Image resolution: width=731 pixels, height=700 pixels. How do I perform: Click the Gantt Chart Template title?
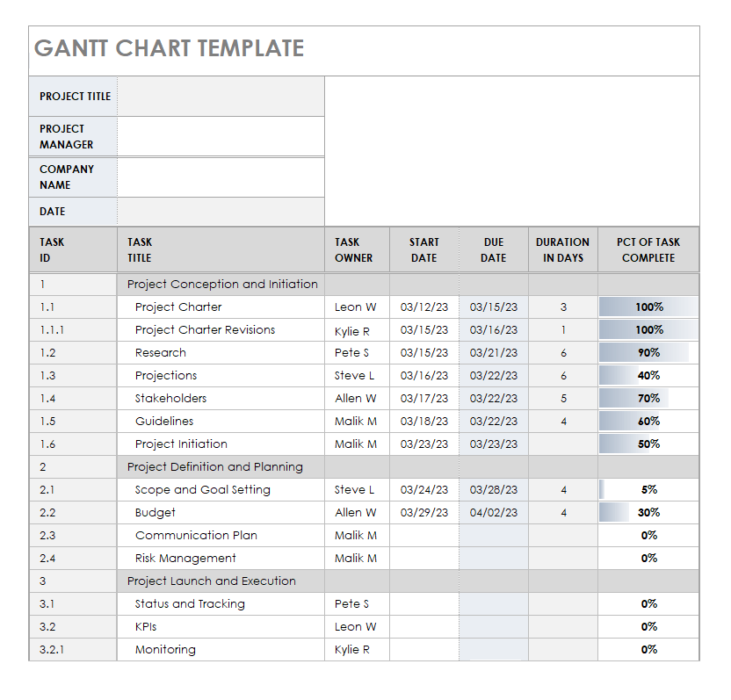[x=170, y=48]
